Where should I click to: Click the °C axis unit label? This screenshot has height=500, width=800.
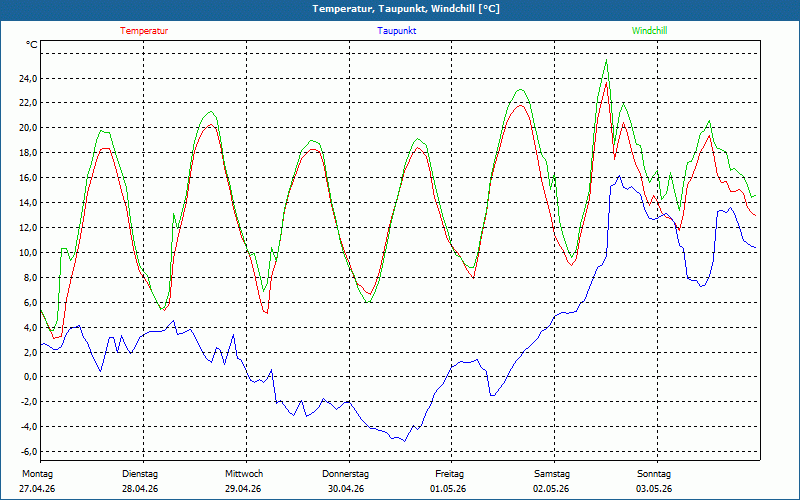pyautogui.click(x=31, y=45)
